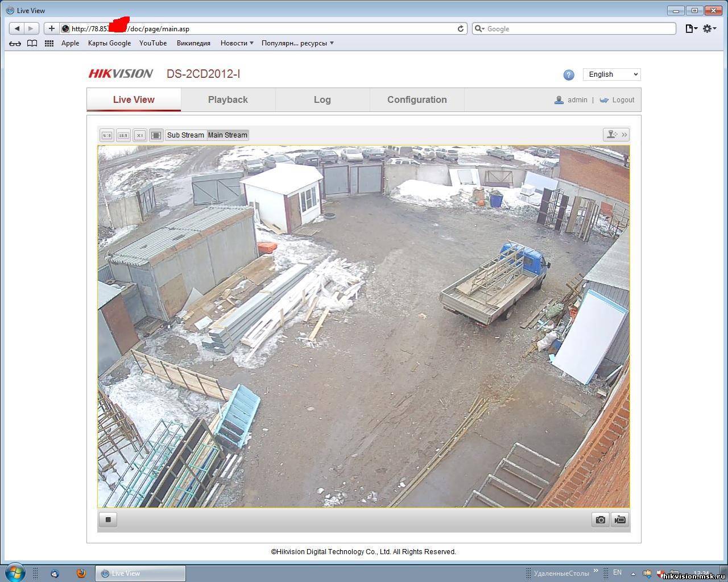Open the PTZ control panel expander
The width and height of the screenshot is (728, 582).
[617, 135]
